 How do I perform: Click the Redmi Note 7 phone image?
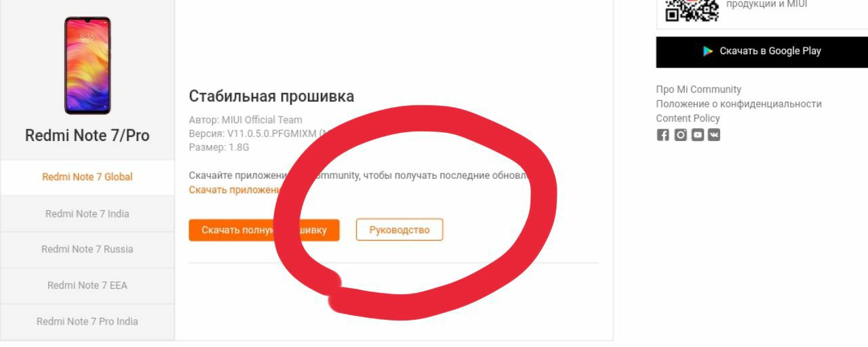(x=87, y=65)
